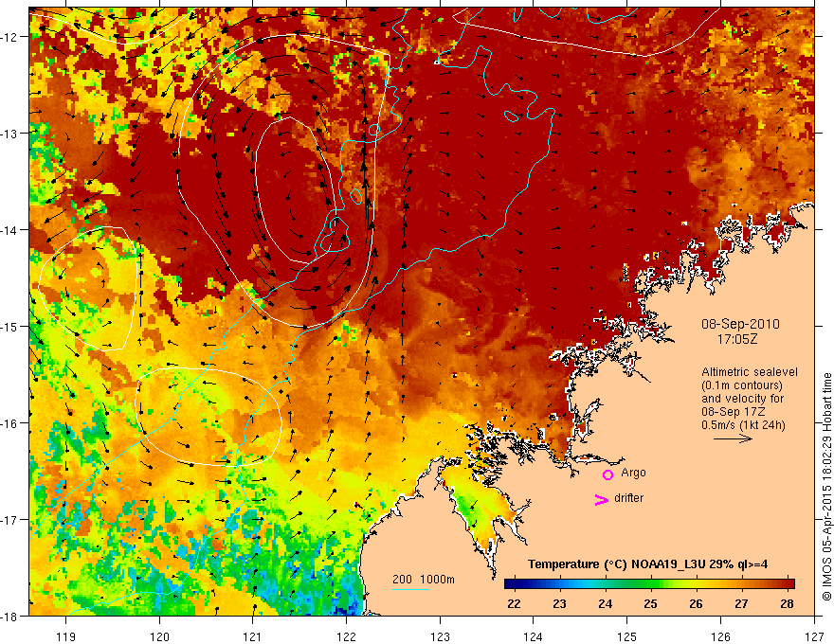Click the cyan 200 1000m contour line sample

point(411,589)
